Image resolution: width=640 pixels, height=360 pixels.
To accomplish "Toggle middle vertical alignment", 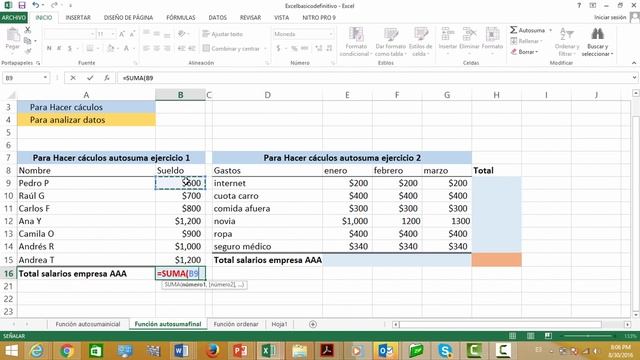I will (x=157, y=34).
